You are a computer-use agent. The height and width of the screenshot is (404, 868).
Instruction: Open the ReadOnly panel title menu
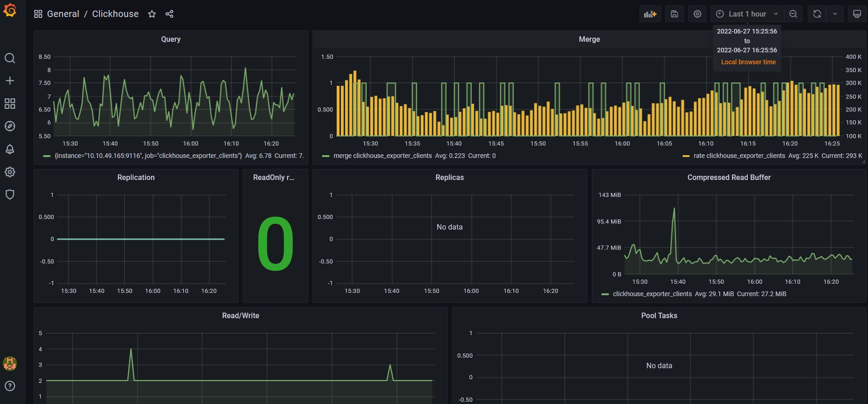274,178
